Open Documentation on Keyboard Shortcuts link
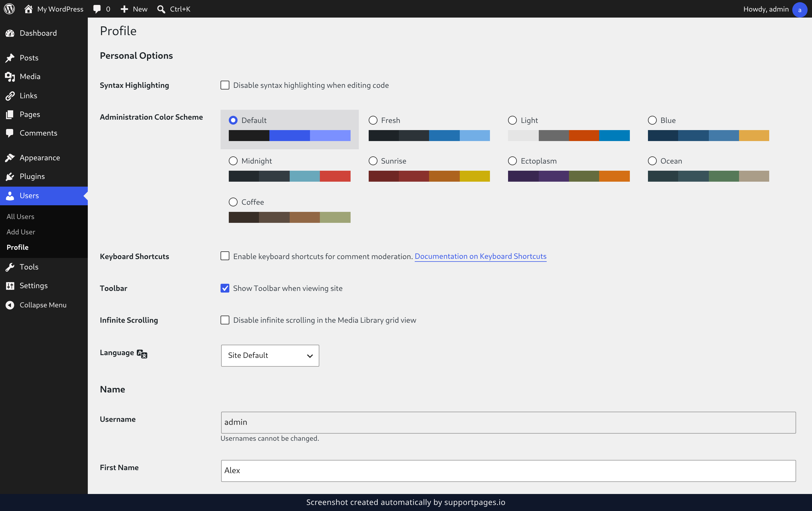The height and width of the screenshot is (511, 812). point(481,256)
